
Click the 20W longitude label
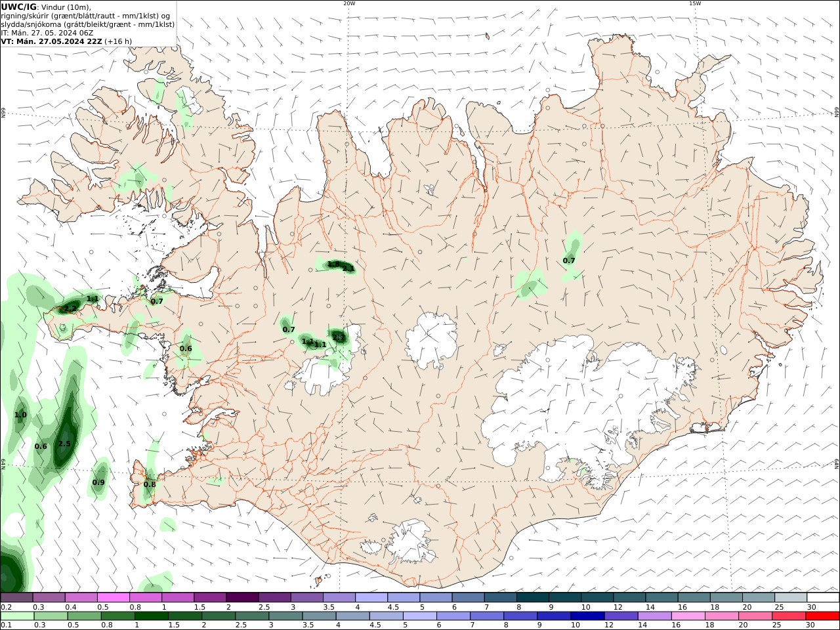point(349,3)
